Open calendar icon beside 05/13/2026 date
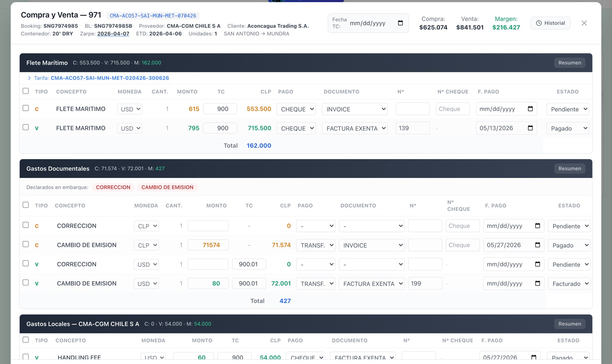The height and width of the screenshot is (364, 612). click(530, 128)
